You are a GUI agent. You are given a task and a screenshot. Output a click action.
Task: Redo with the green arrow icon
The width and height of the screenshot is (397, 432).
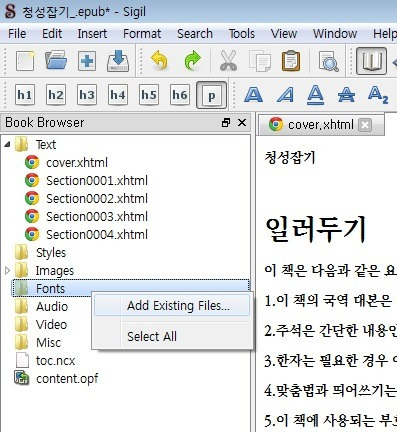[x=192, y=61]
